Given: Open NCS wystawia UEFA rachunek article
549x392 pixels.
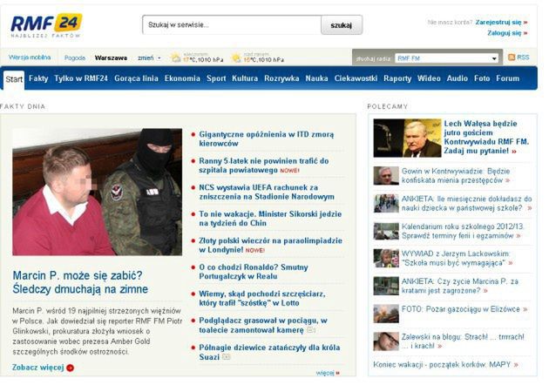Looking at the screenshot, I should [x=267, y=193].
